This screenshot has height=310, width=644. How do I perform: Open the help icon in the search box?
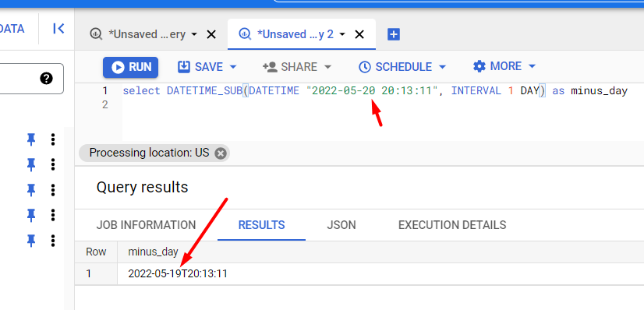click(x=46, y=79)
